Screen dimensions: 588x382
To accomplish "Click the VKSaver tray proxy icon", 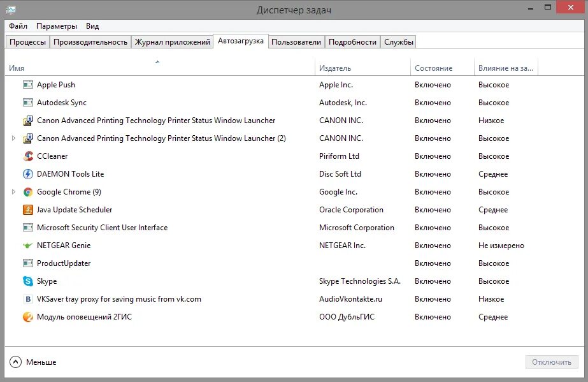I will tap(28, 299).
